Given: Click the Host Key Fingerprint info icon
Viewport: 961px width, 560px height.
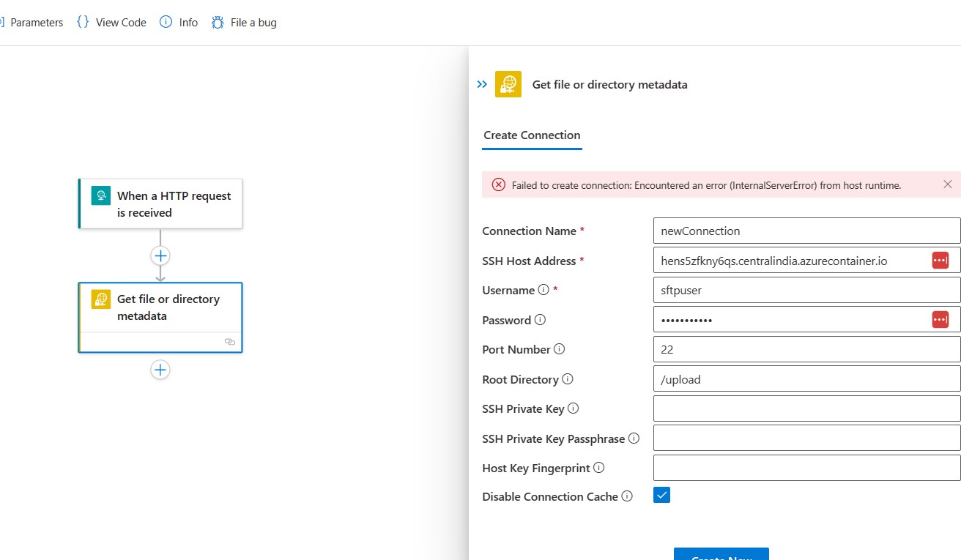Looking at the screenshot, I should pyautogui.click(x=599, y=467).
